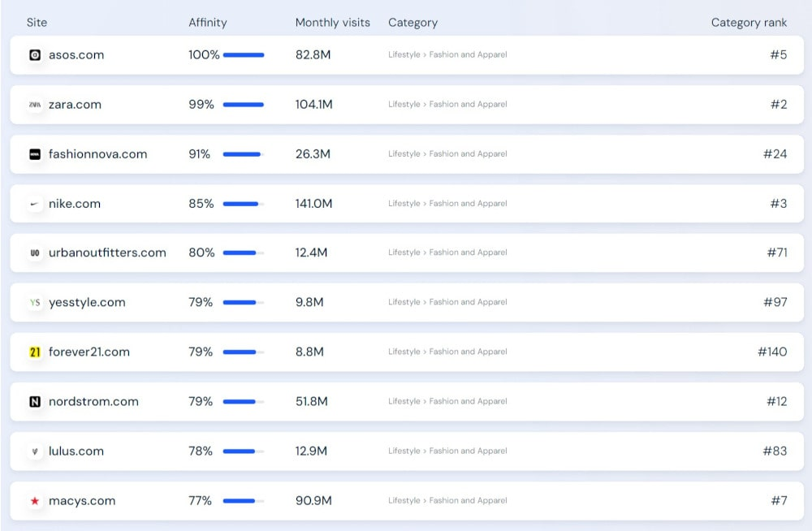The image size is (812, 531).
Task: Open the urbanoutfitters.com site link
Action: point(107,253)
